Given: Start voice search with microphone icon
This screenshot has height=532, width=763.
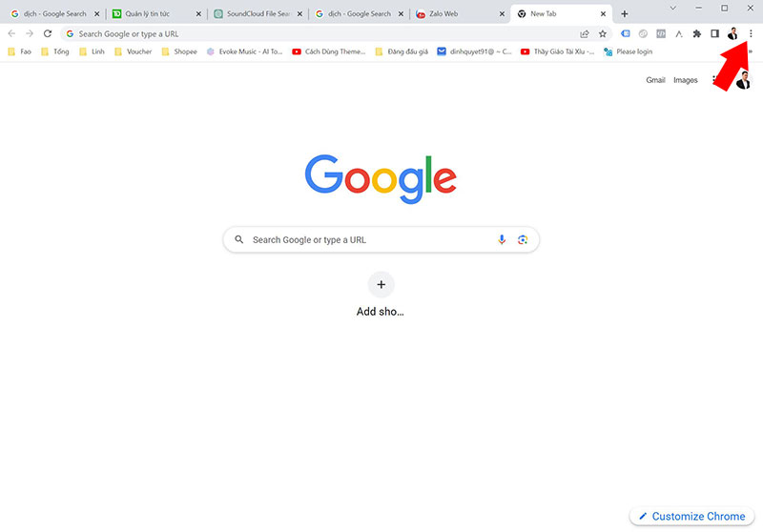Looking at the screenshot, I should (502, 239).
